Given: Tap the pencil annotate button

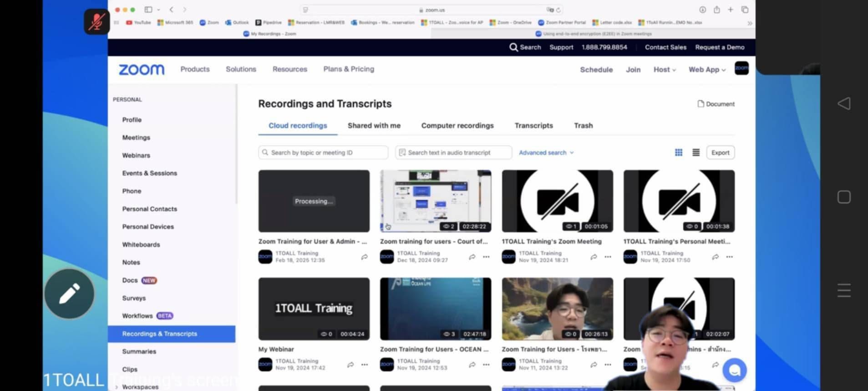Looking at the screenshot, I should pyautogui.click(x=69, y=294).
